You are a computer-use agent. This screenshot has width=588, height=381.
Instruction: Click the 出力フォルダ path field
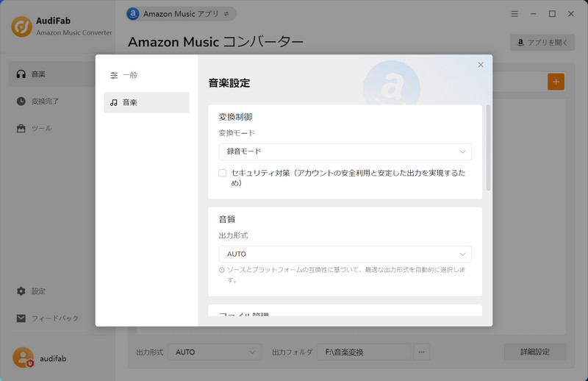pyautogui.click(x=364, y=352)
